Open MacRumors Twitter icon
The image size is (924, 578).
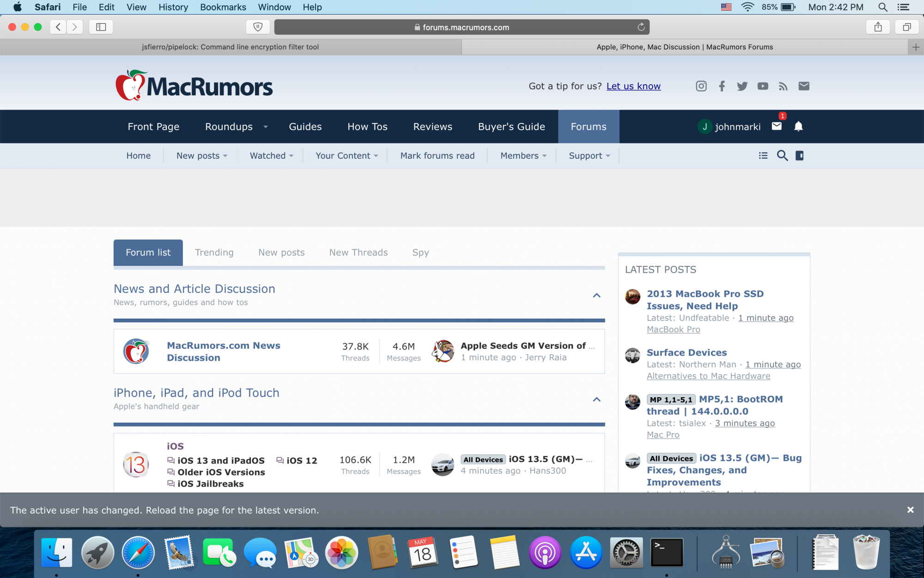[x=742, y=86]
